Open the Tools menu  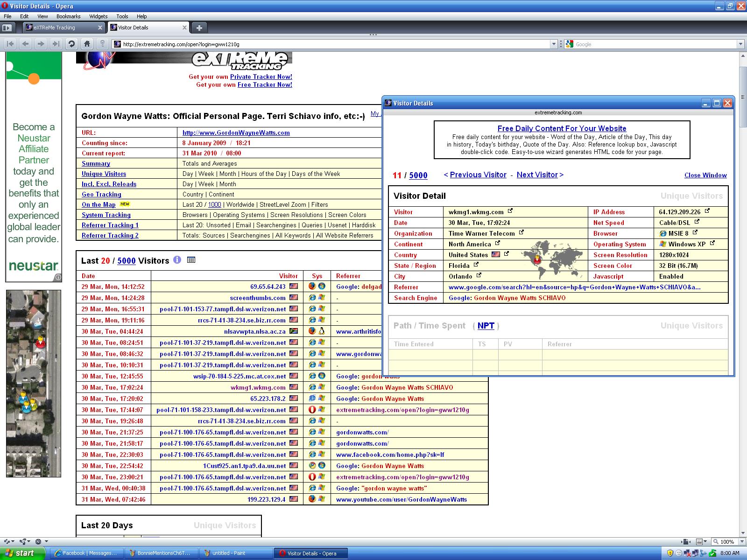[x=122, y=16]
